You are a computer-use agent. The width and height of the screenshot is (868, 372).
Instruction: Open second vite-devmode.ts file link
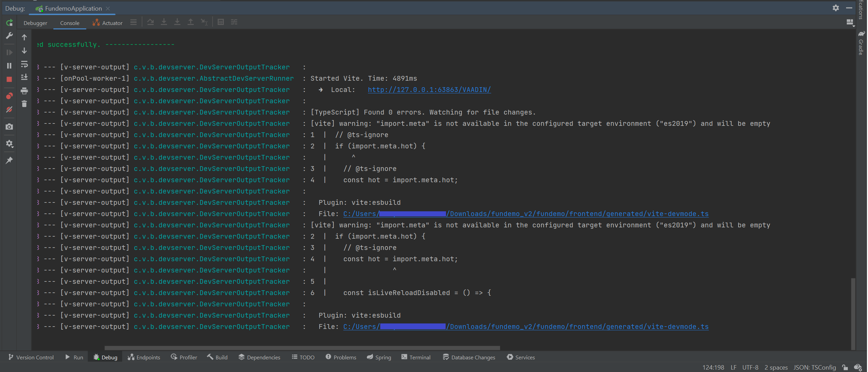click(x=526, y=327)
